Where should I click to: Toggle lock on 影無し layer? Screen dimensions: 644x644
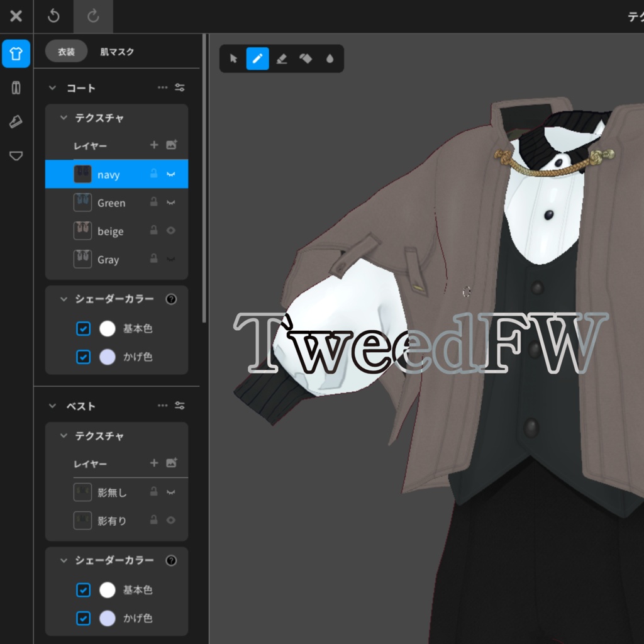pos(153,492)
